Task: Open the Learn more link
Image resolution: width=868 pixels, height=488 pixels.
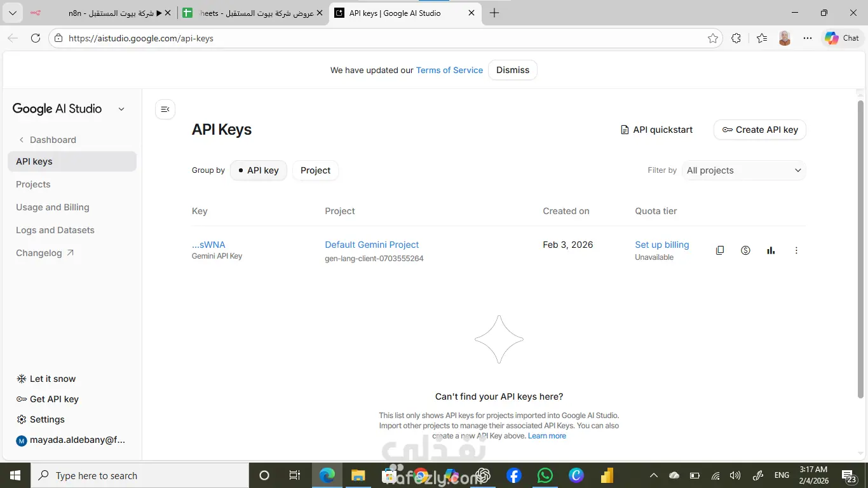Action: (x=546, y=436)
